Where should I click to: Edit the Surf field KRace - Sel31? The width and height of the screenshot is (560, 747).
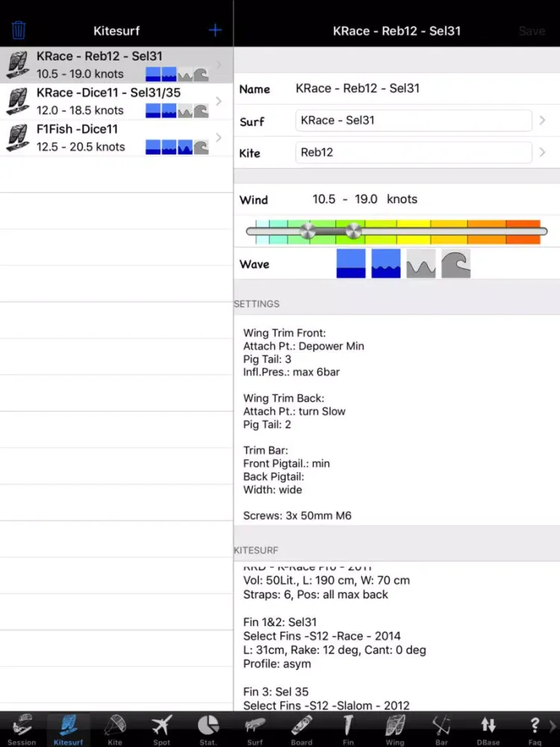click(x=414, y=120)
